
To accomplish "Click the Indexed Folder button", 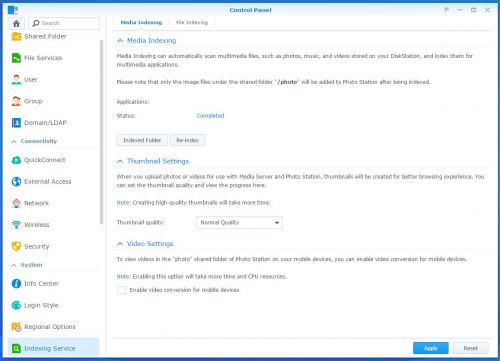I will (142, 140).
